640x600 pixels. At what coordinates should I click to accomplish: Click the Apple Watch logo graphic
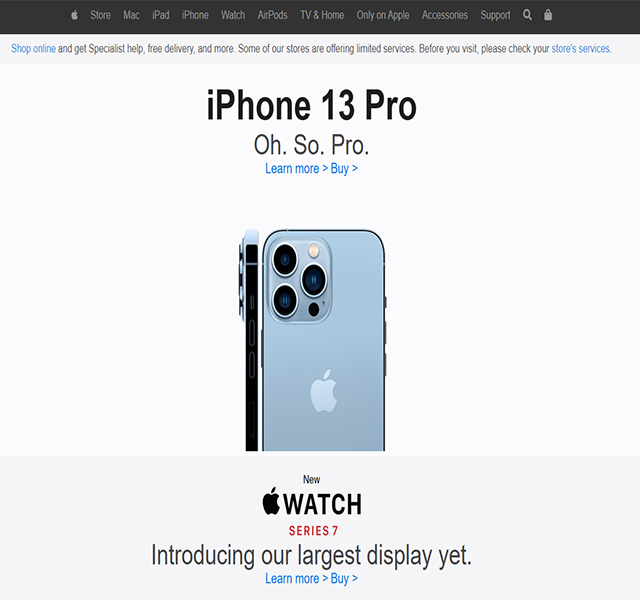[312, 503]
